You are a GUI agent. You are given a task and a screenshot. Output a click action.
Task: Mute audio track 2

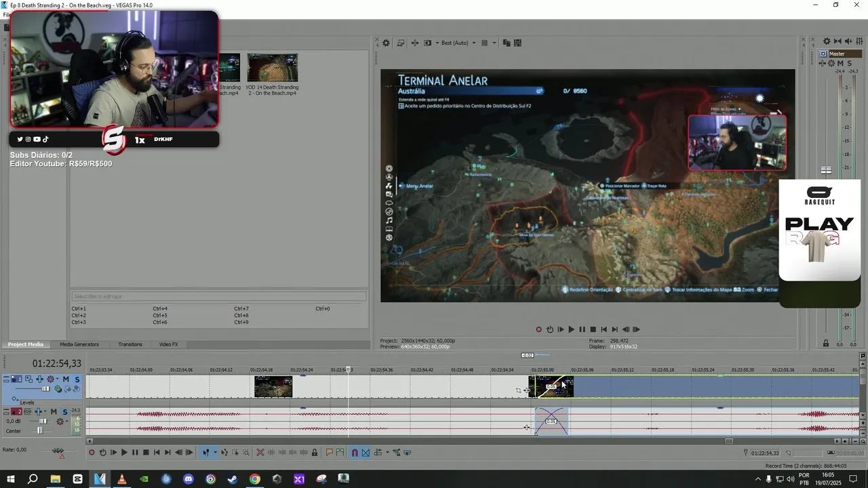[54, 411]
